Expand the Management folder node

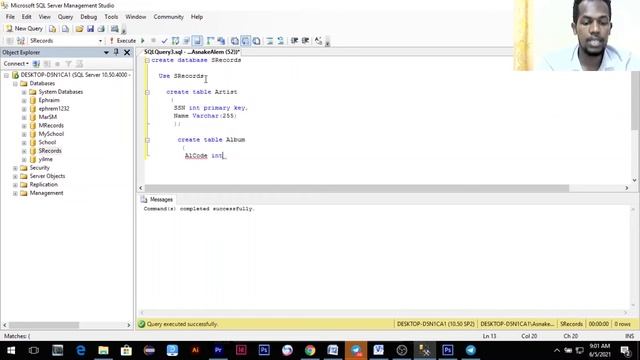click(x=15, y=193)
